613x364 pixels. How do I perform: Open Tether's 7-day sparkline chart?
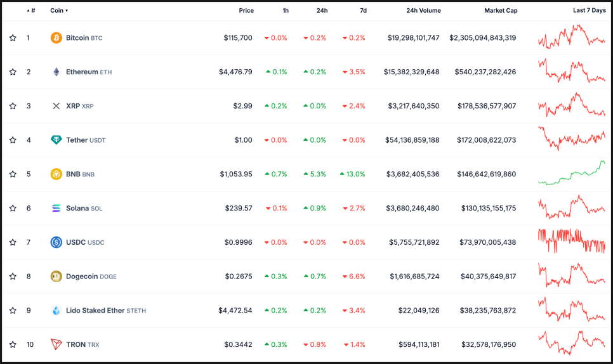572,138
